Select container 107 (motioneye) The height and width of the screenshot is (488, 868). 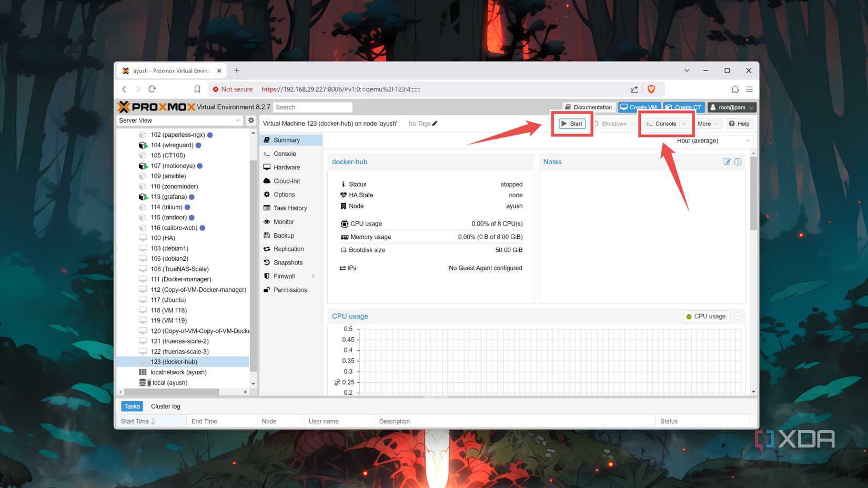tap(173, 166)
